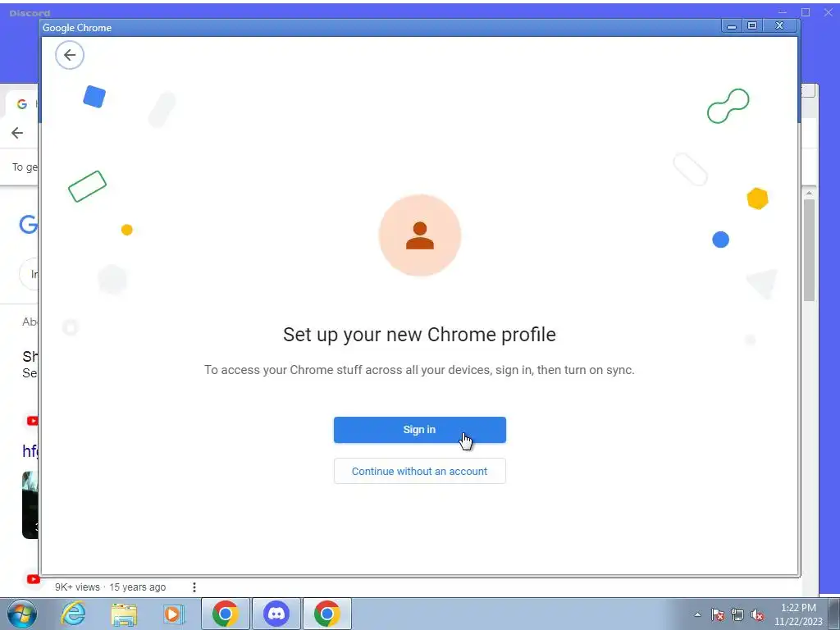
Task: Open the Windows Start menu
Action: 22,614
